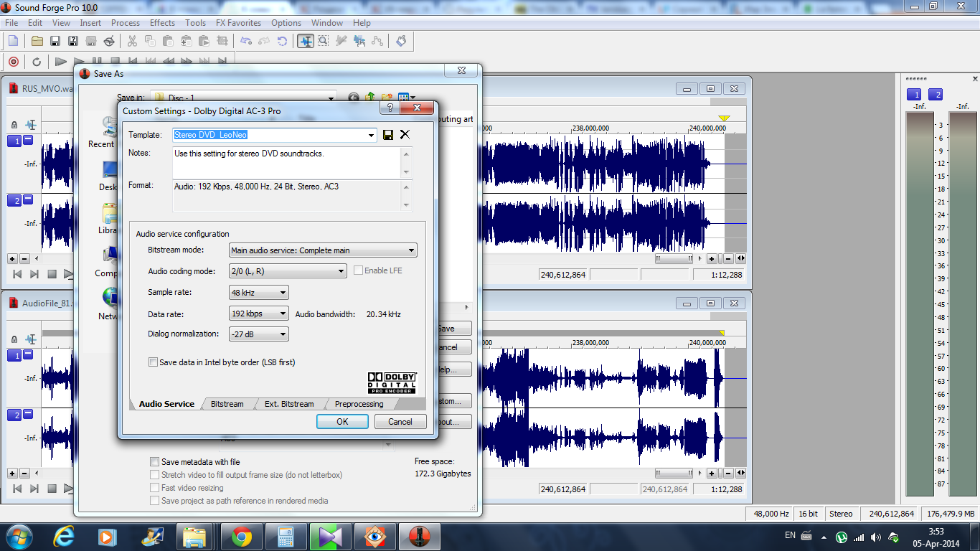
Task: Open the Effects menu
Action: [162, 23]
